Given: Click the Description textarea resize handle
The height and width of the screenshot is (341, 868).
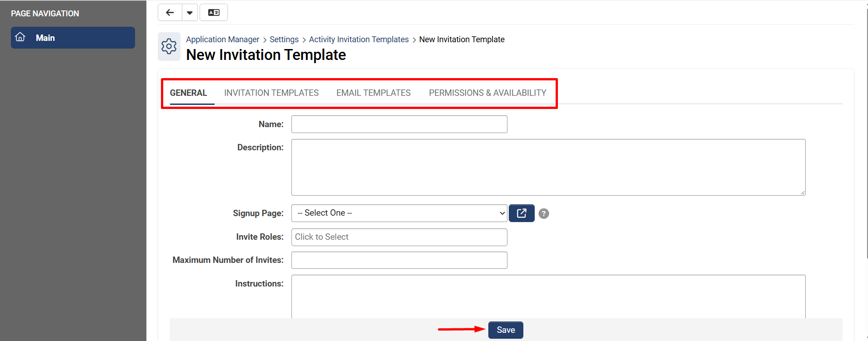Looking at the screenshot, I should pos(803,193).
